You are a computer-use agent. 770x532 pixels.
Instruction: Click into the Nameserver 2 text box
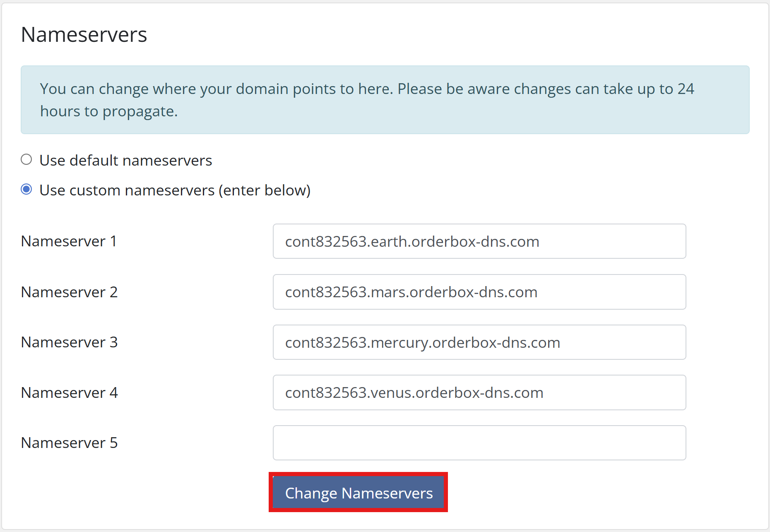(479, 292)
